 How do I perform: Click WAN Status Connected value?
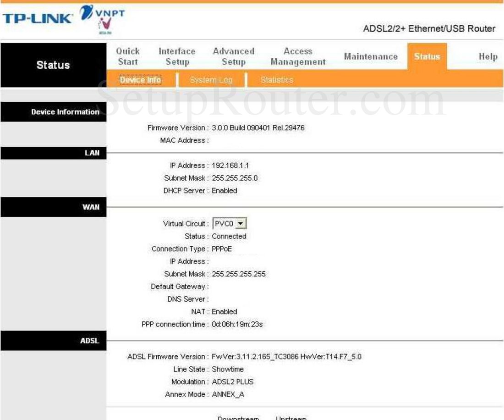tap(229, 236)
